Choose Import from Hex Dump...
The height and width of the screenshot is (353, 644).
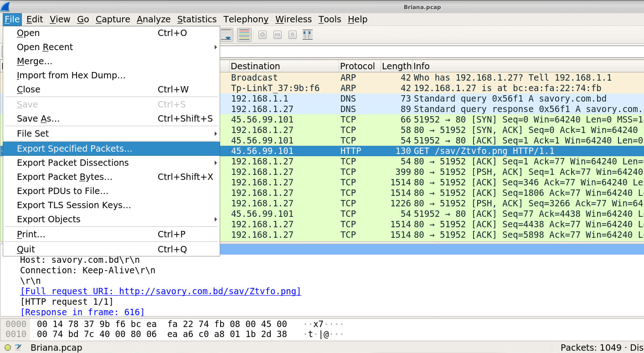[111, 75]
